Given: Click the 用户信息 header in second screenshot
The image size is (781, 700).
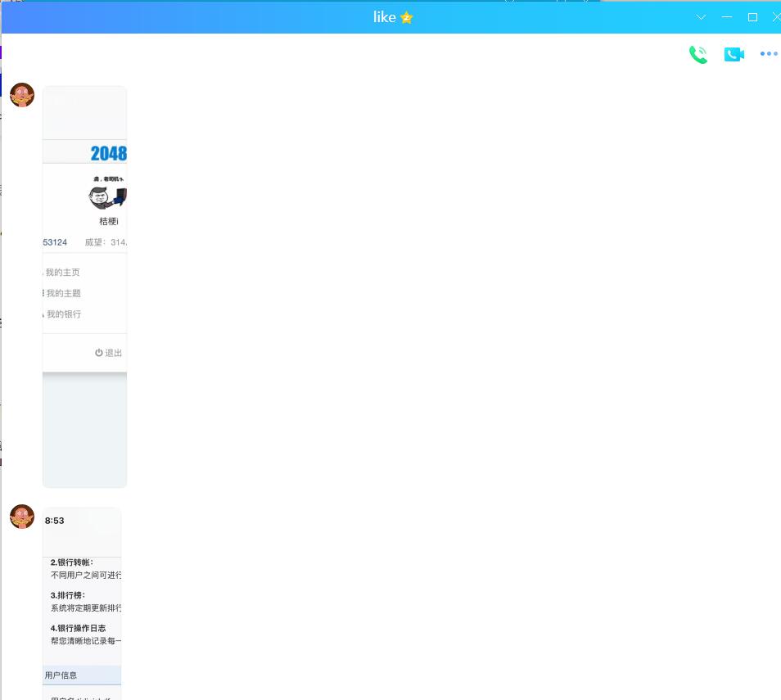Looking at the screenshot, I should pyautogui.click(x=61, y=675).
